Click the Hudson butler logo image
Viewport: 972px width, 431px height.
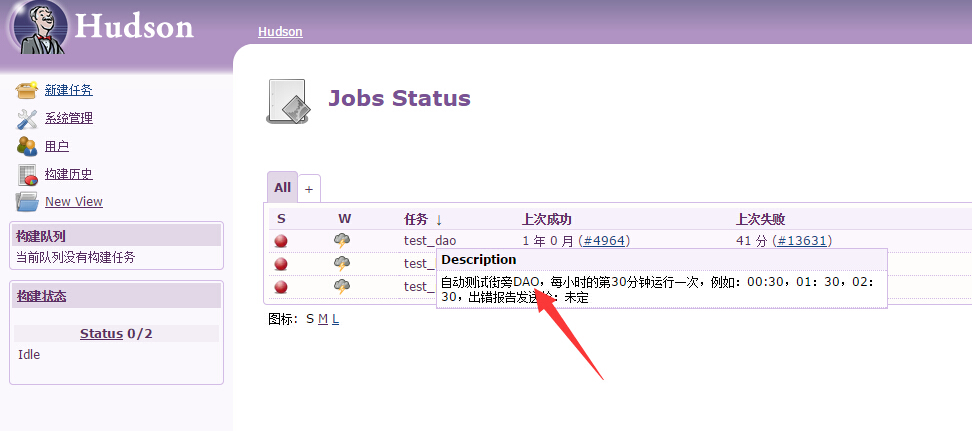coord(41,27)
